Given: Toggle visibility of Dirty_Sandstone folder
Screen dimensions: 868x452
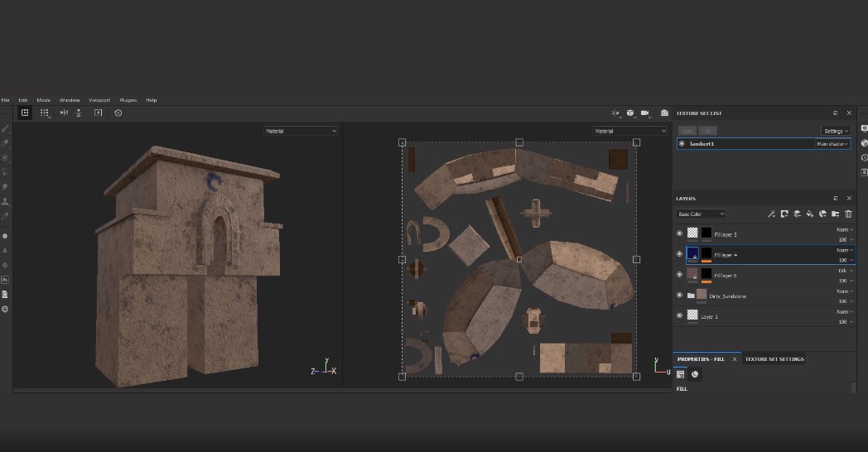Looking at the screenshot, I should coord(680,296).
